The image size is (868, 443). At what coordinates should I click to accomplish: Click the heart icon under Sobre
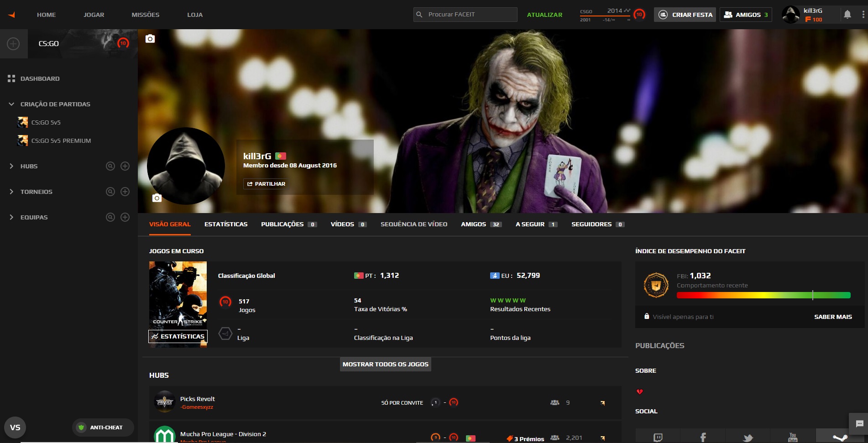click(x=640, y=391)
